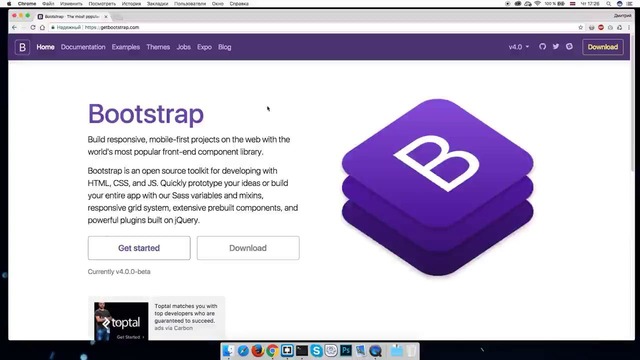Viewport: 640px width, 360px height.
Task: Click the Apple menu
Action: [9, 4]
